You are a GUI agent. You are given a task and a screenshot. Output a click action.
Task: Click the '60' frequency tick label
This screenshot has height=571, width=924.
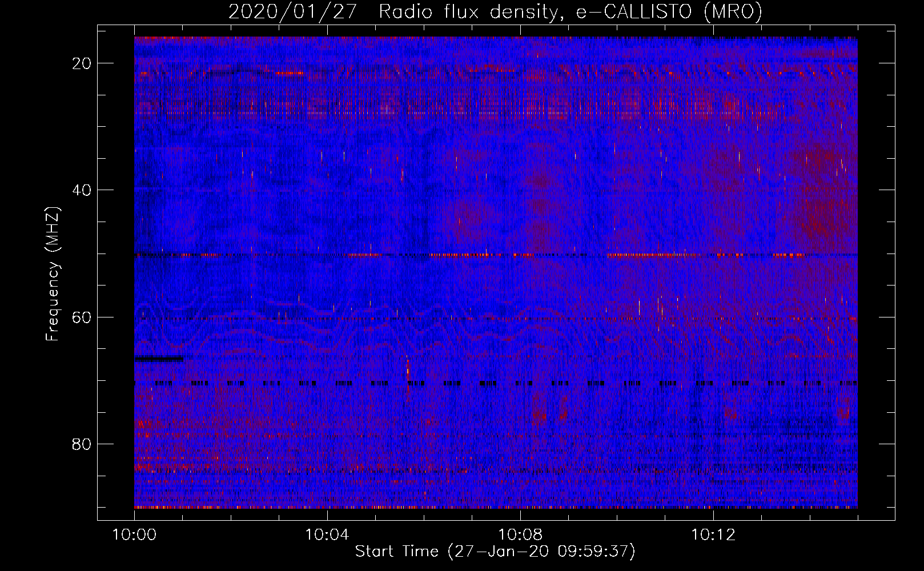click(x=82, y=317)
